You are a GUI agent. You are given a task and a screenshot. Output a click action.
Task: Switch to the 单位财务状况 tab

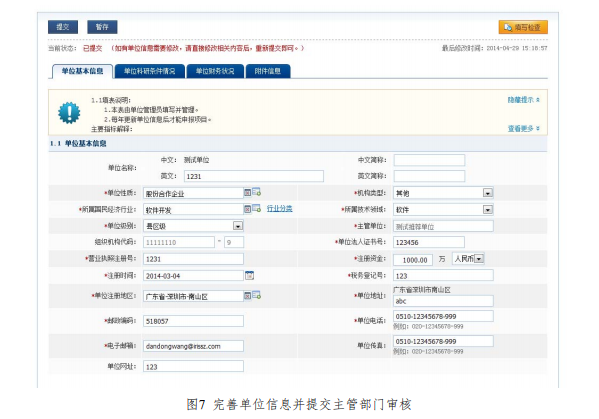pyautogui.click(x=215, y=71)
